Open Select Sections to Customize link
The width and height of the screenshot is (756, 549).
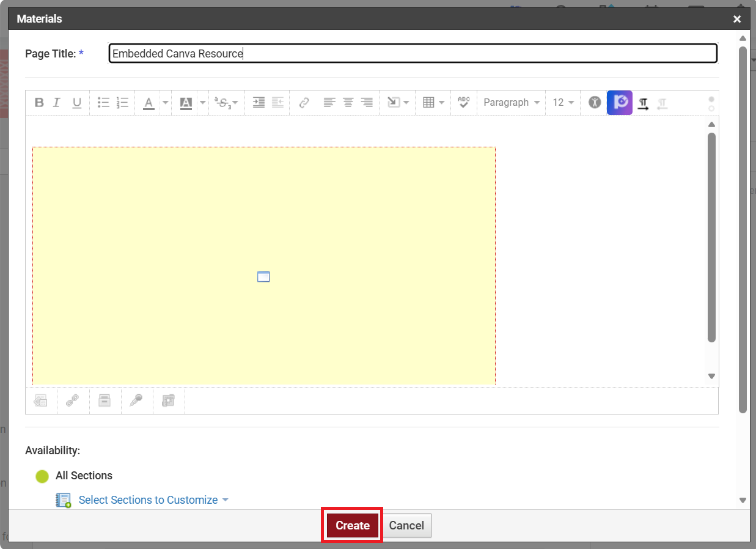148,500
